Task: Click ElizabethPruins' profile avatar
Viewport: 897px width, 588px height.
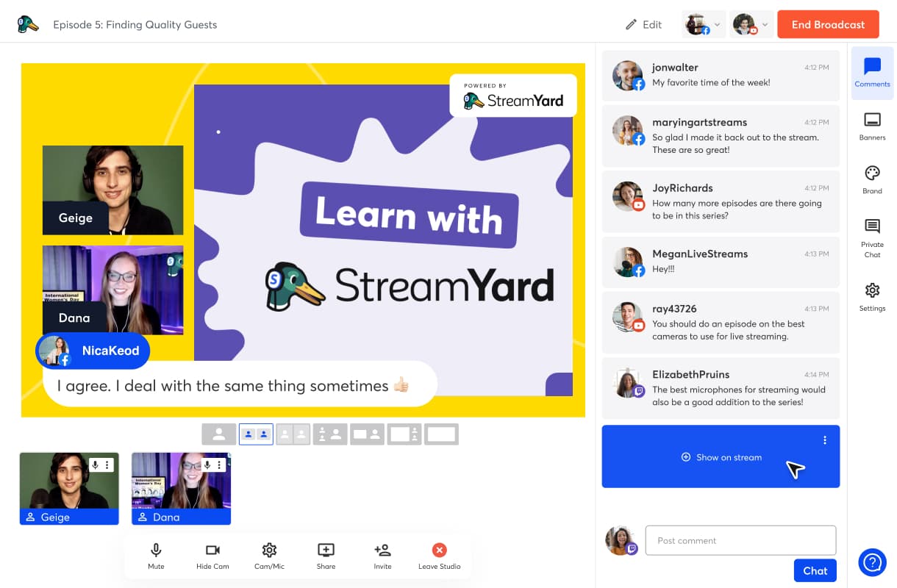Action: tap(628, 383)
